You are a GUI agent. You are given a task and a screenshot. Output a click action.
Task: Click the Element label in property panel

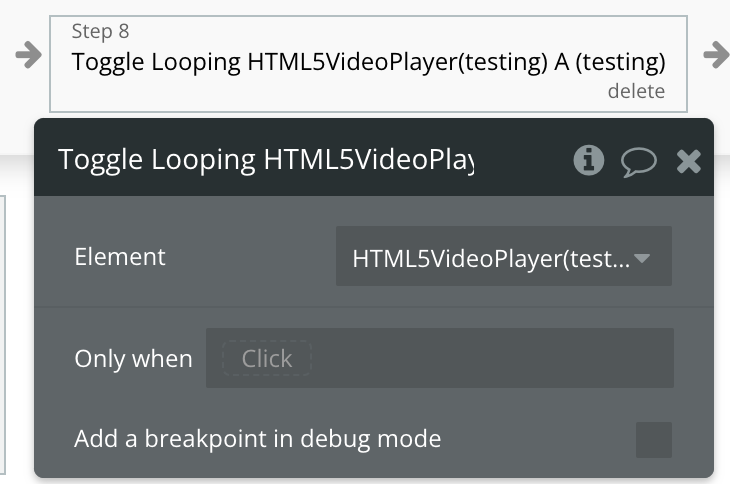pyautogui.click(x=120, y=257)
